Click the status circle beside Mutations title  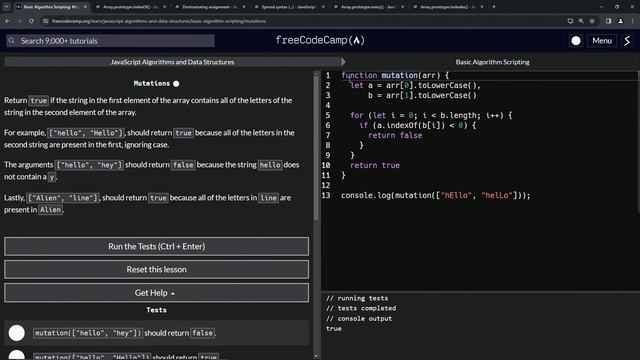click(176, 84)
